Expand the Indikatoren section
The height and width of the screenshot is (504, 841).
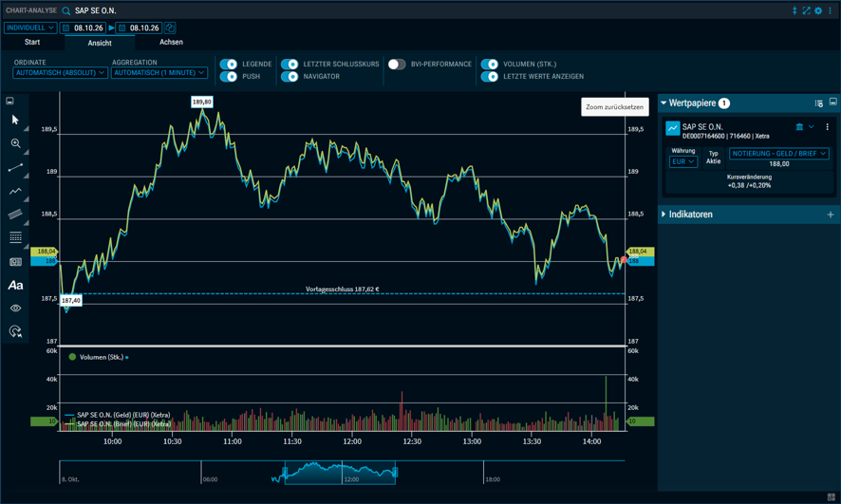coord(663,214)
